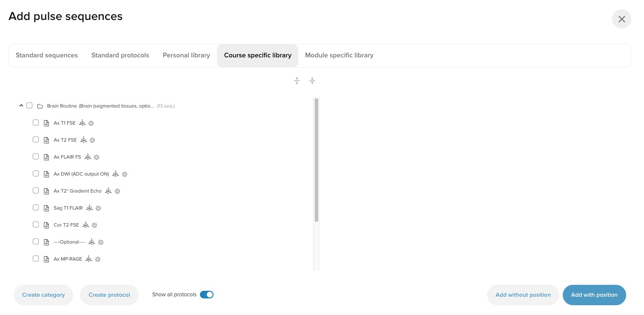This screenshot has width=644, height=315.
Task: Select the Cor T2 FSE label
Action: point(66,225)
